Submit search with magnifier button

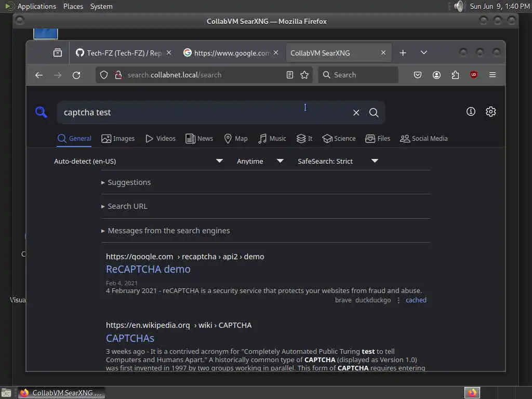pyautogui.click(x=374, y=113)
